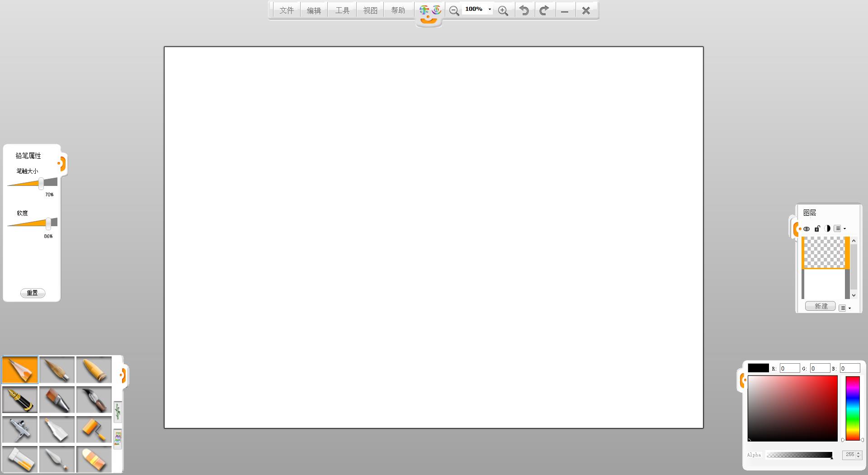Click the 新建 layer button

point(821,306)
